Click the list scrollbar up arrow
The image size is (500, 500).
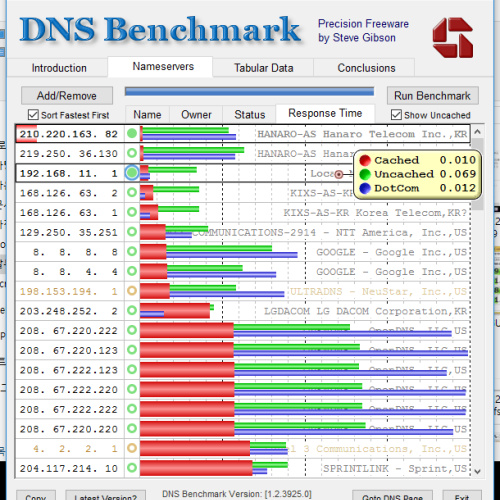[478, 132]
